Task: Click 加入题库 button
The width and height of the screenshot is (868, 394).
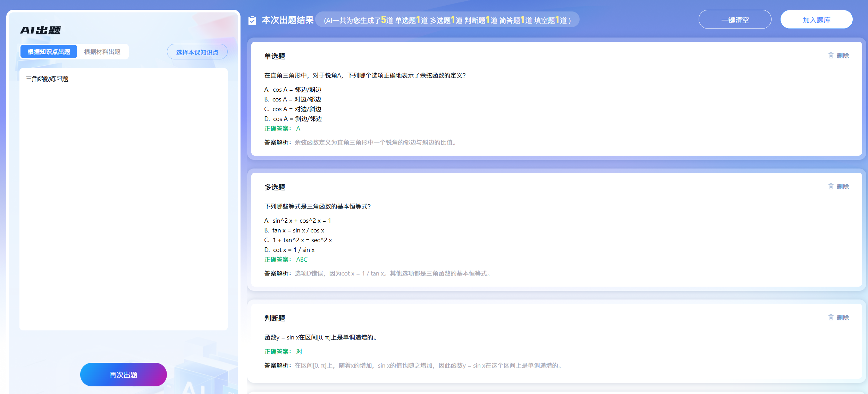Action: [x=816, y=20]
